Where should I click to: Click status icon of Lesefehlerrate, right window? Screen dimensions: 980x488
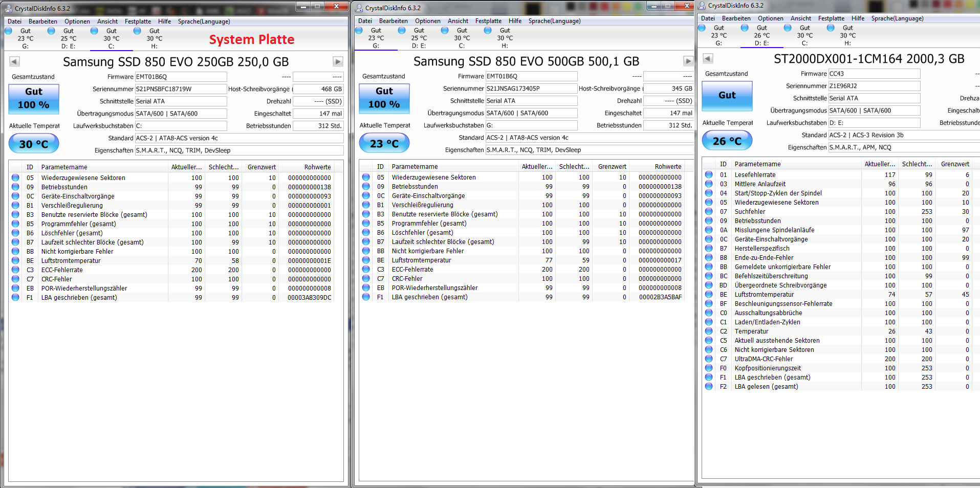(x=709, y=174)
